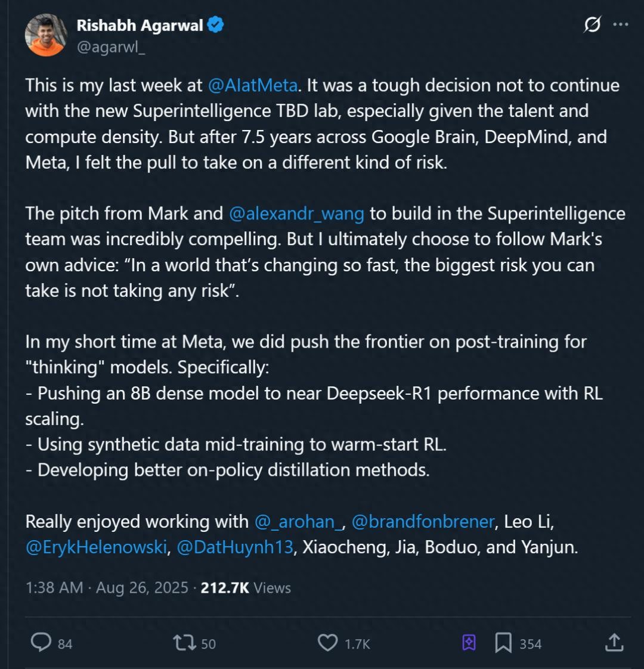Like the post with heart icon
The image size is (644, 669).
point(327,642)
